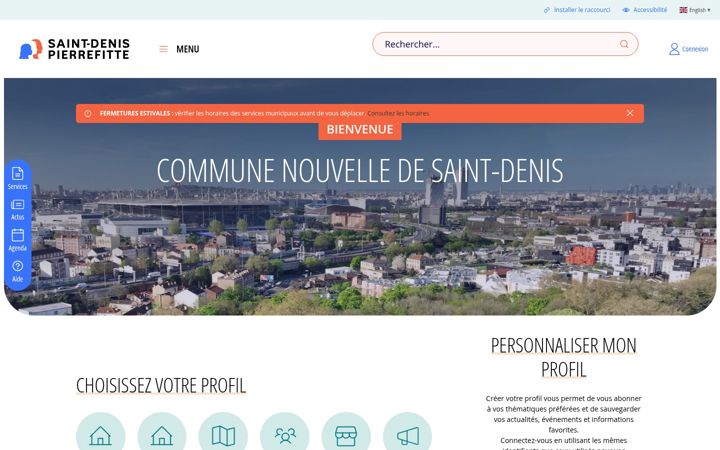Follow the Consultez les horaires link

pyautogui.click(x=398, y=113)
